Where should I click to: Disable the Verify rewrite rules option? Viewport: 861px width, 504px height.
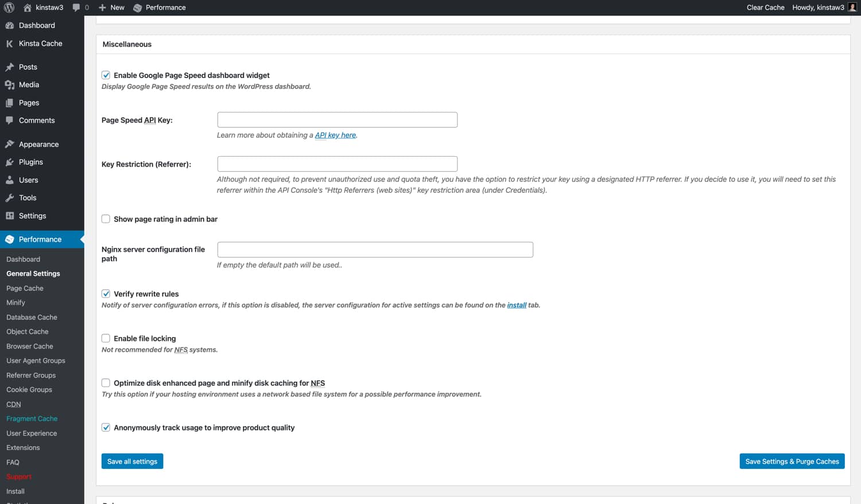coord(106,293)
